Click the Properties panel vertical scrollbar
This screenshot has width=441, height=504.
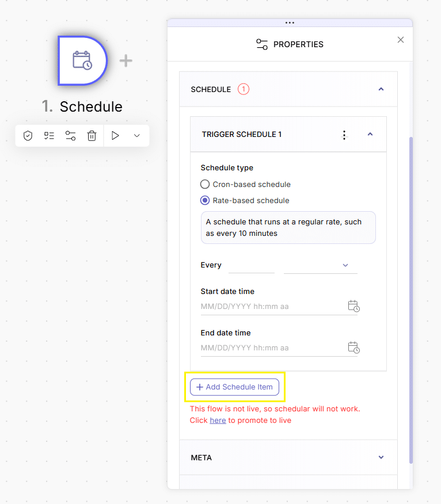(x=410, y=300)
